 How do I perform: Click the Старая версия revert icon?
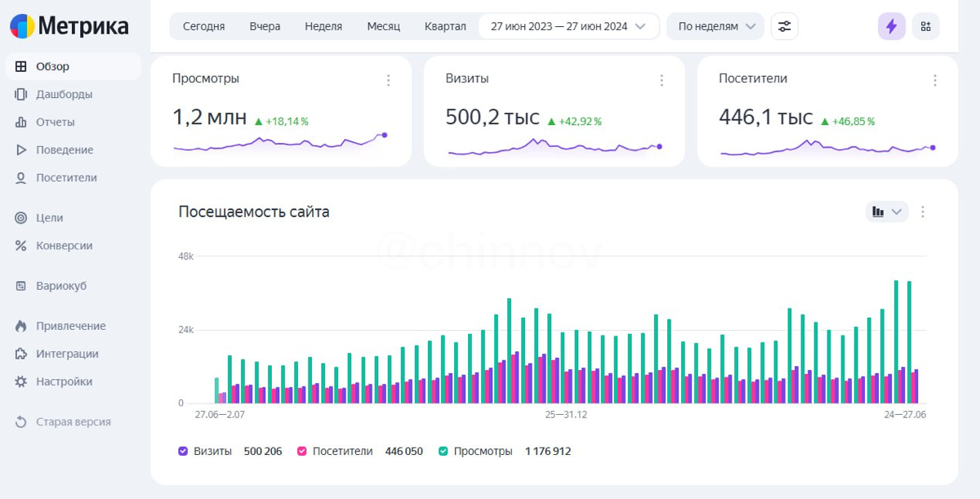tap(21, 422)
